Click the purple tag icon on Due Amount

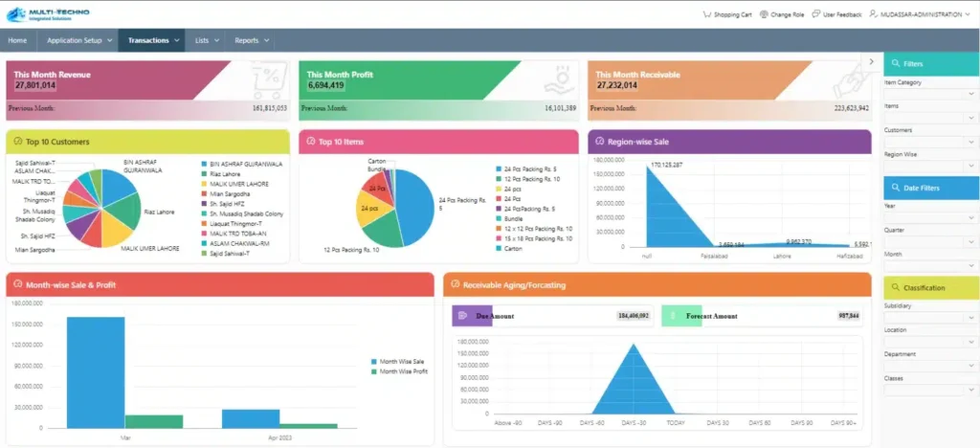(462, 315)
